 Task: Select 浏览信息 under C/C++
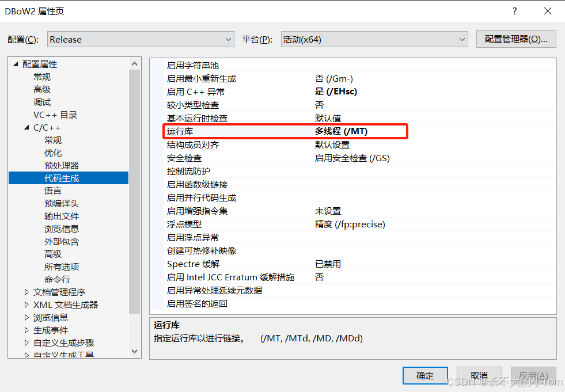point(62,229)
